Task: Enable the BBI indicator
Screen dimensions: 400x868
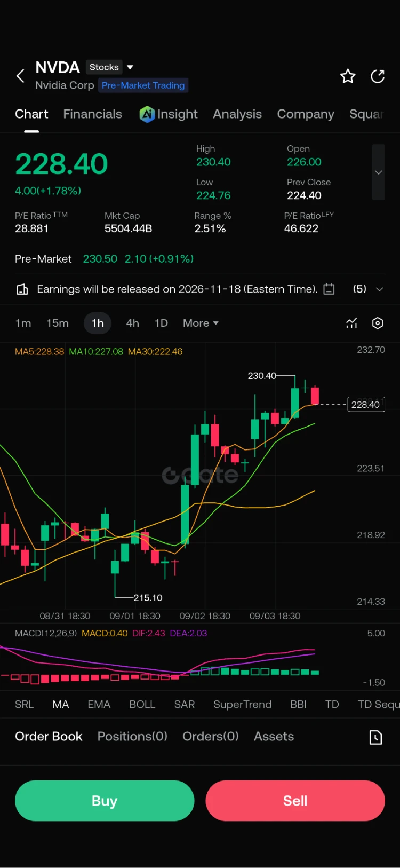Action: (299, 705)
